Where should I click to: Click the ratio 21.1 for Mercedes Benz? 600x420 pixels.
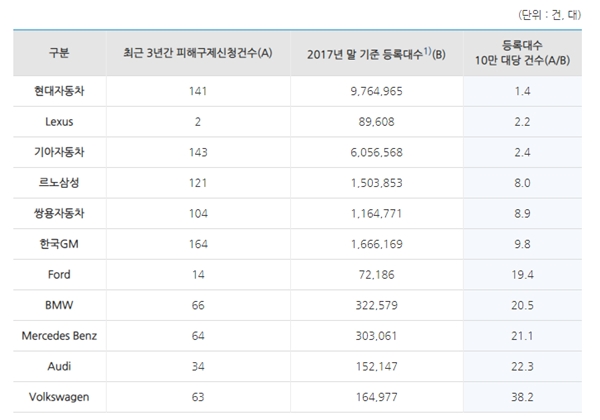point(522,336)
